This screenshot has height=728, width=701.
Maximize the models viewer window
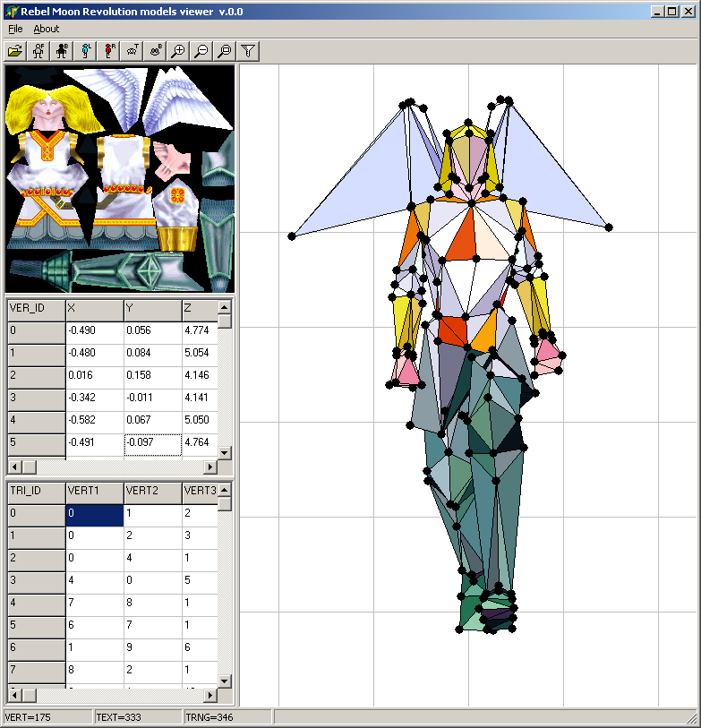[x=671, y=12]
